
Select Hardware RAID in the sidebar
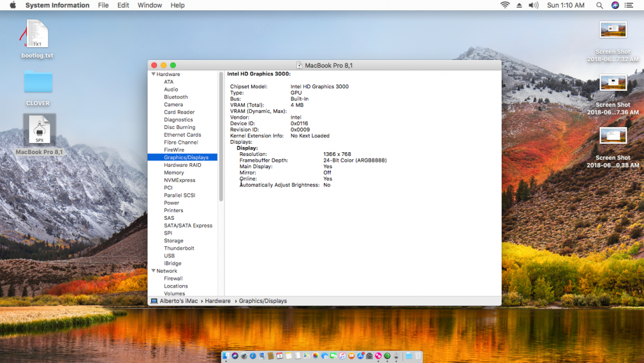tap(182, 165)
